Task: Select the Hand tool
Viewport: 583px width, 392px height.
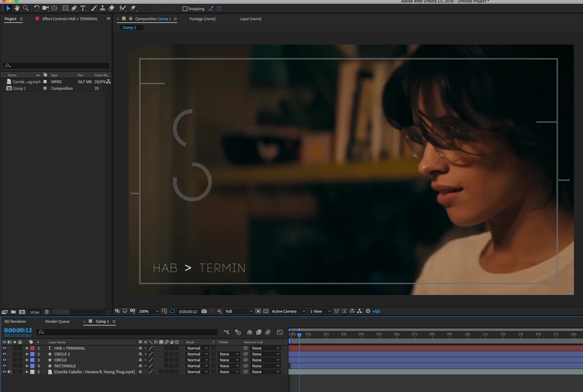Action: click(x=17, y=8)
